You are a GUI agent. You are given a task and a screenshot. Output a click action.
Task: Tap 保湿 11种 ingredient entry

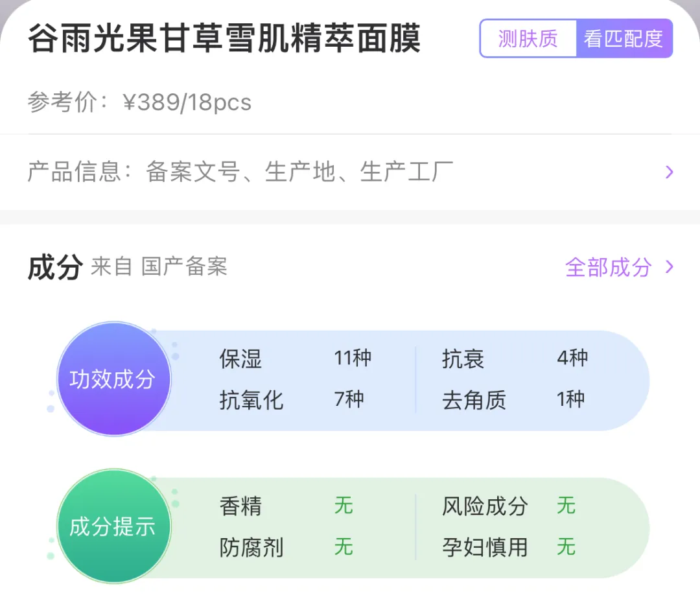pos(295,359)
